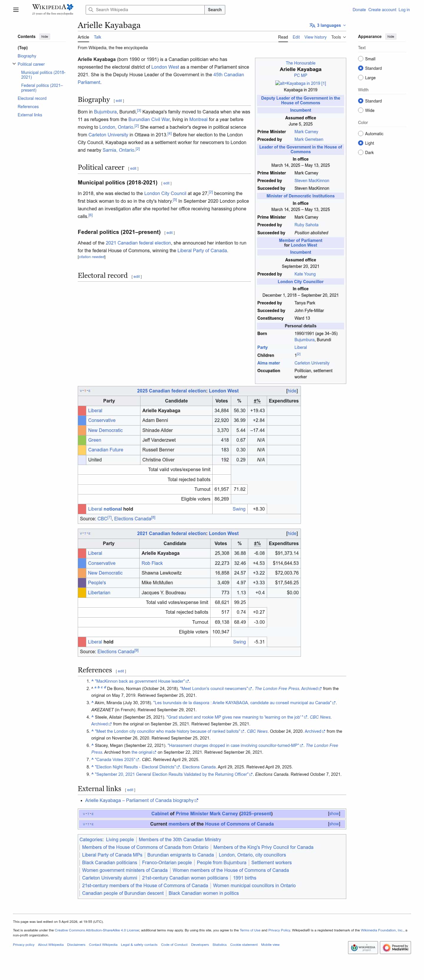Open the Donate link
This screenshot has height=980, width=424.
359,10
